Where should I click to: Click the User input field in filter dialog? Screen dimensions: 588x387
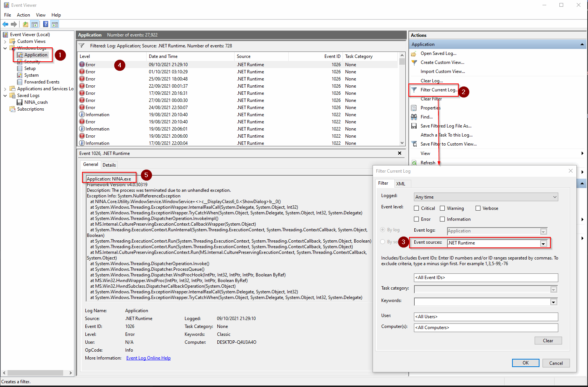coord(486,317)
